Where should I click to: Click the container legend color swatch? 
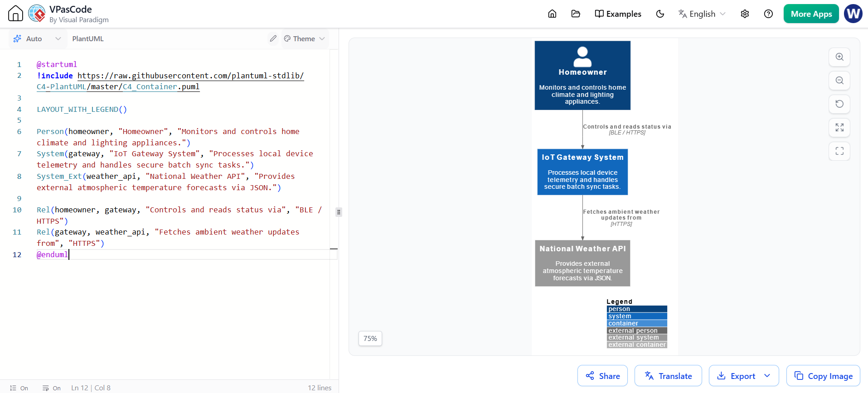point(637,323)
